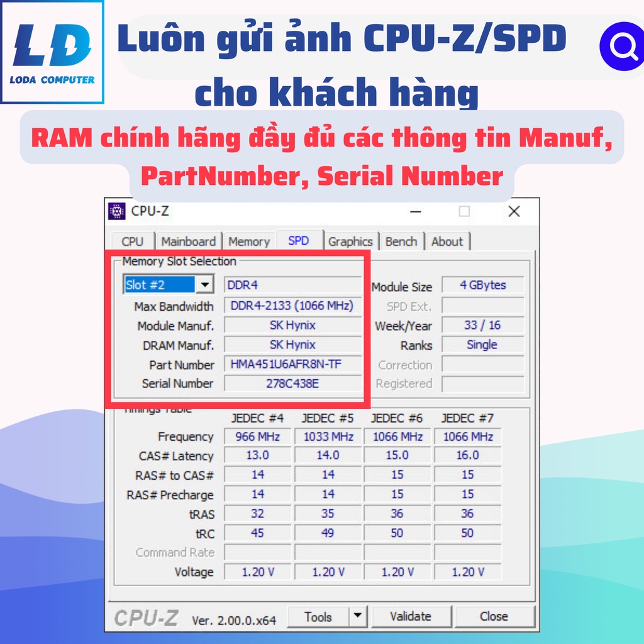Screen dimensions: 644x644
Task: Click the Close button at bottom
Action: coord(494,616)
